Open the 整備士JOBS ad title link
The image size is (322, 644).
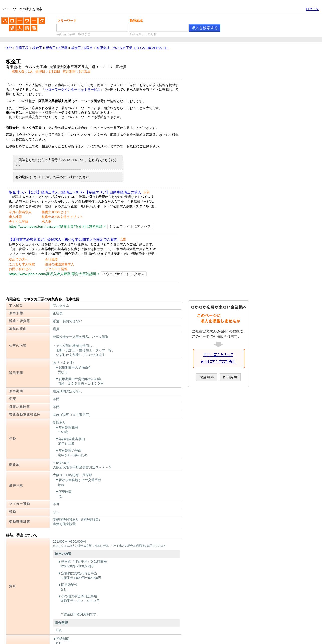tap(75, 192)
